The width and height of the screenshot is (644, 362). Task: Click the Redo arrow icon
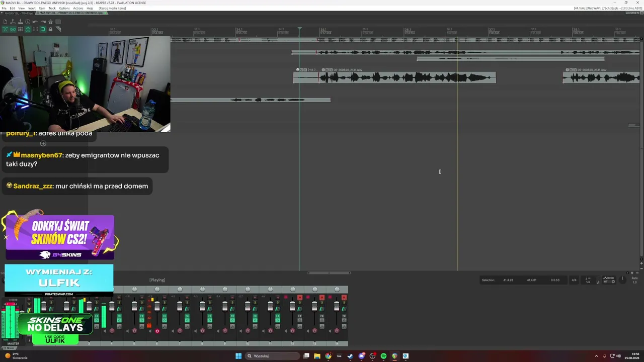pyautogui.click(x=43, y=22)
